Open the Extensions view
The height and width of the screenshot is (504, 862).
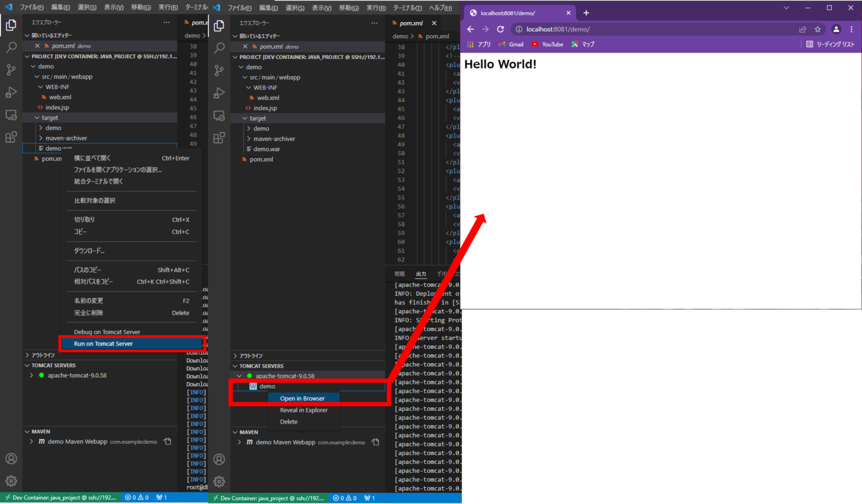[x=11, y=136]
